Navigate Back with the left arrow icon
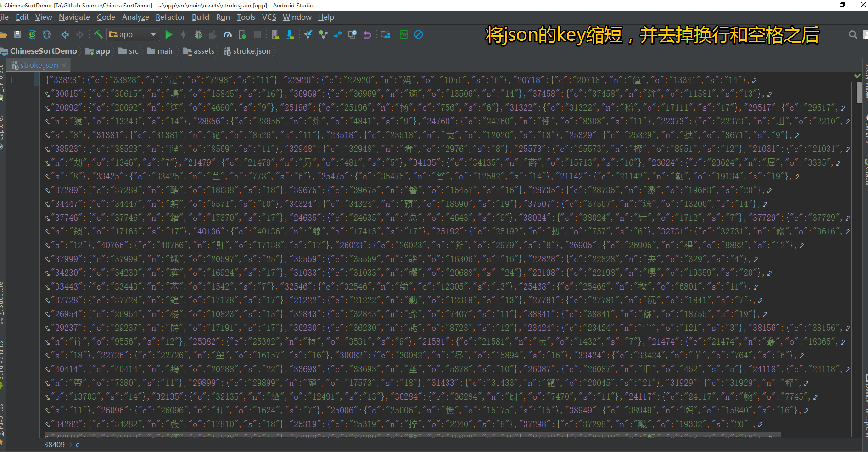Viewport: 868px width, 452px height. 65,34
